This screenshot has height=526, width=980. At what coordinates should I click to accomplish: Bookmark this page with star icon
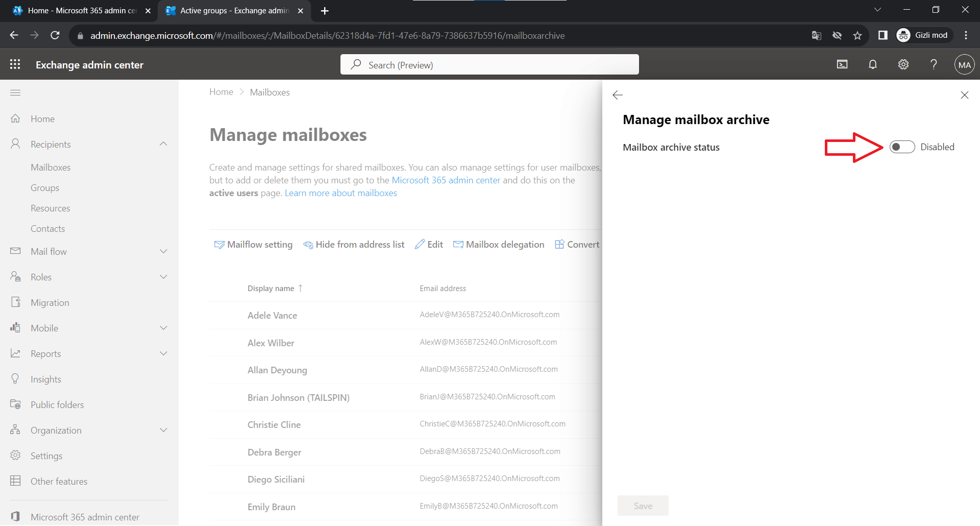point(857,35)
